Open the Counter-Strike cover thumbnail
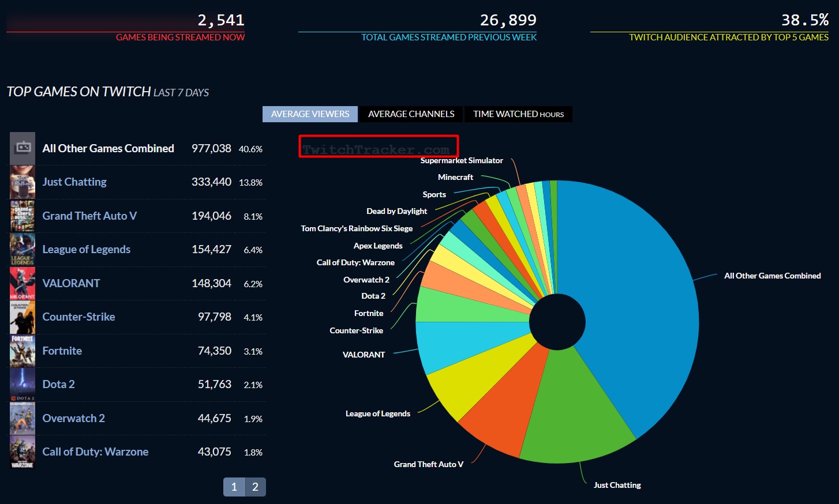 pos(23,317)
